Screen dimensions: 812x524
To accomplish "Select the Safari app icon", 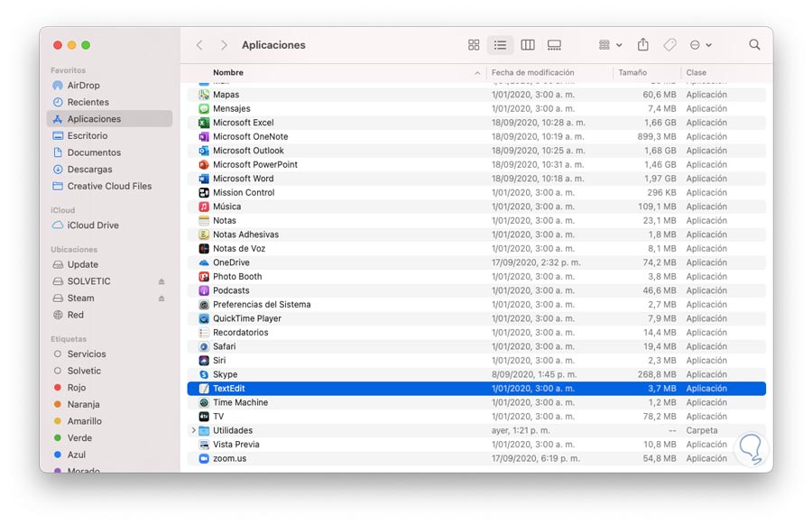I will tap(204, 346).
